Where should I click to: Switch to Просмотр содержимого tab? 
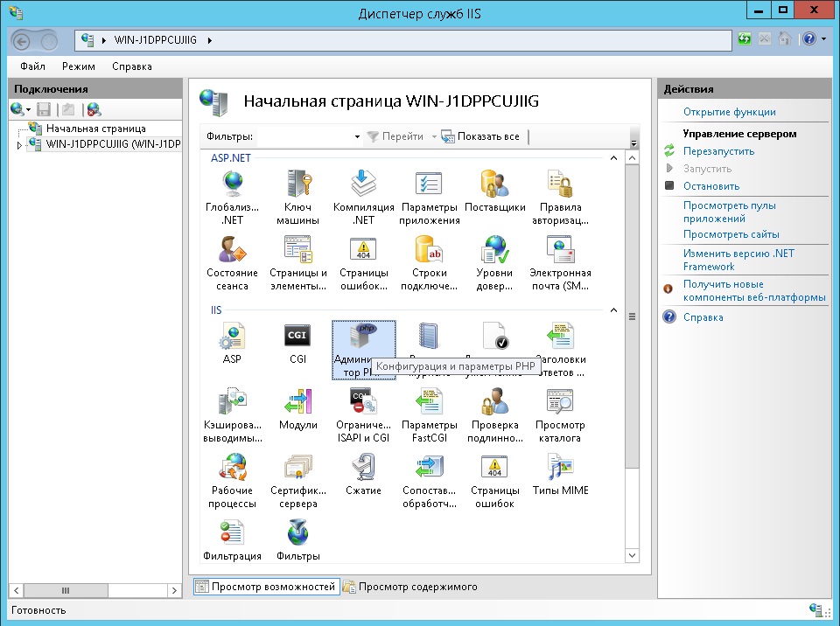[x=409, y=587]
